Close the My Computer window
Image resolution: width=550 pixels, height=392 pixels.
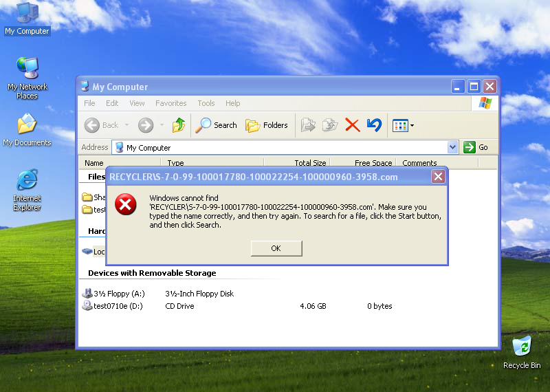click(490, 86)
